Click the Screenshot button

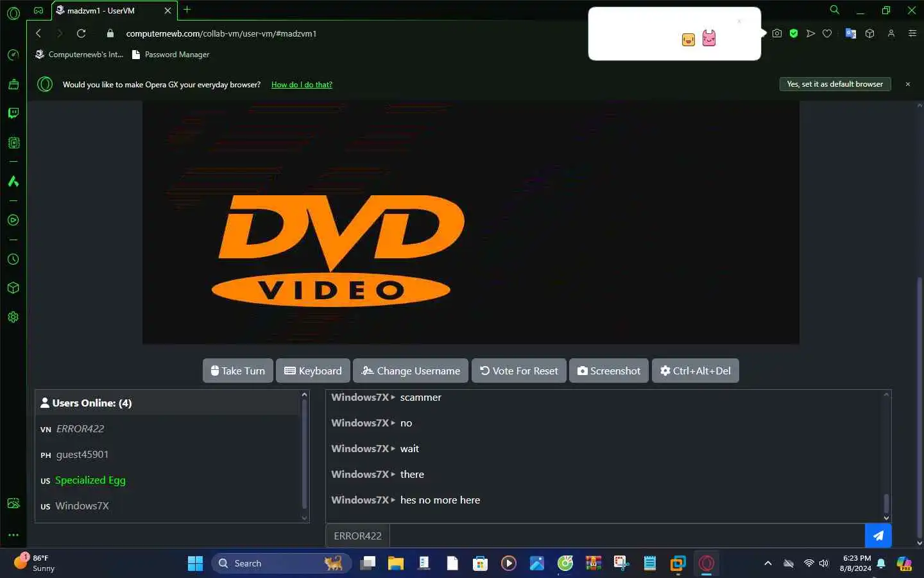tap(609, 371)
